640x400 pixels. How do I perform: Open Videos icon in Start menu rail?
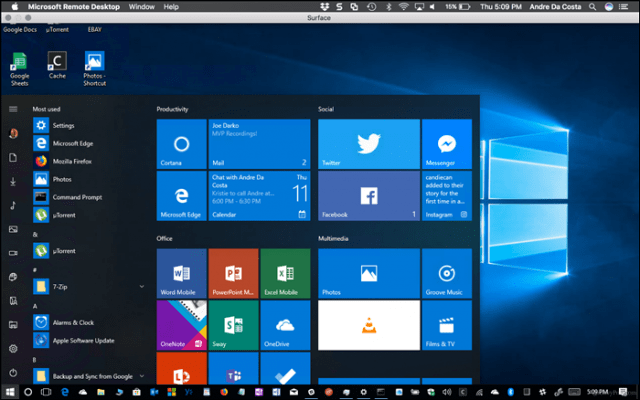click(x=13, y=253)
